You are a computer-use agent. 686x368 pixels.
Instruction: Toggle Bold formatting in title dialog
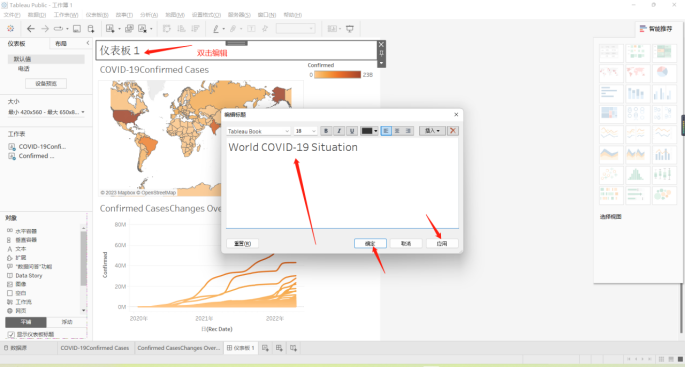[x=326, y=131]
